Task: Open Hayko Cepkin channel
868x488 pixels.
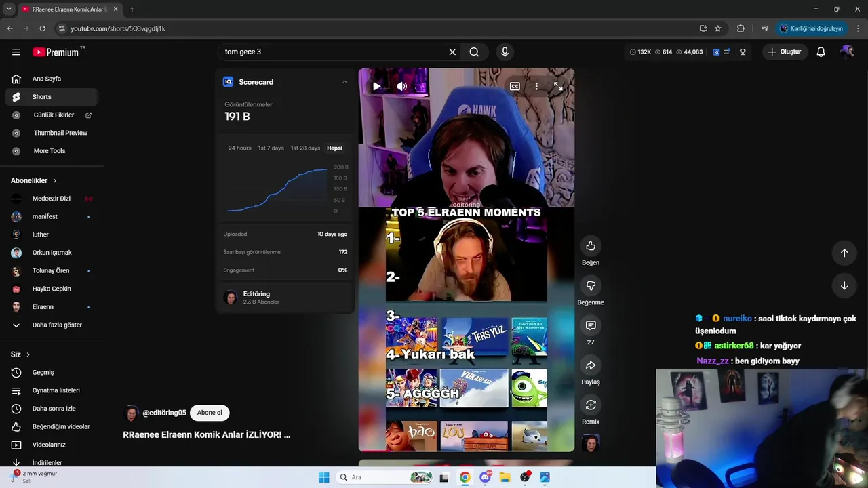Action: coord(52,289)
